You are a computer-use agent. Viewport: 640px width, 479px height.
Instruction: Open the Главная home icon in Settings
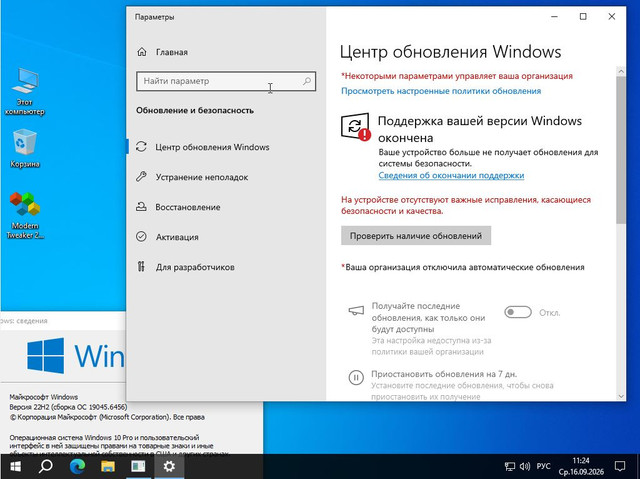(x=142, y=52)
